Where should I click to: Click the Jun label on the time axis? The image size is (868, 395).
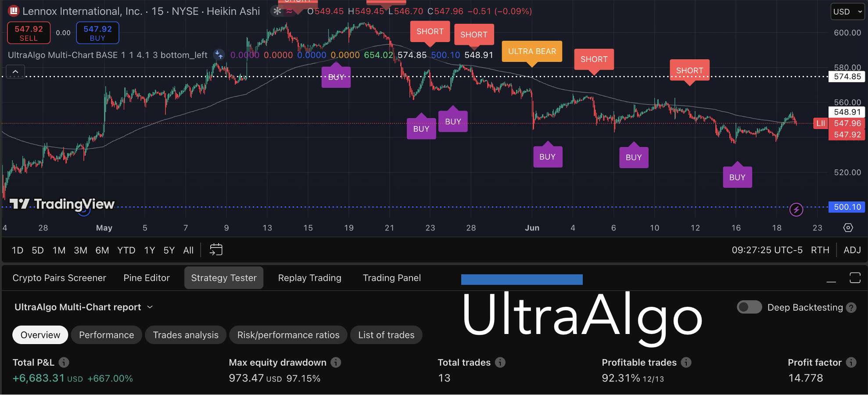[x=532, y=228]
